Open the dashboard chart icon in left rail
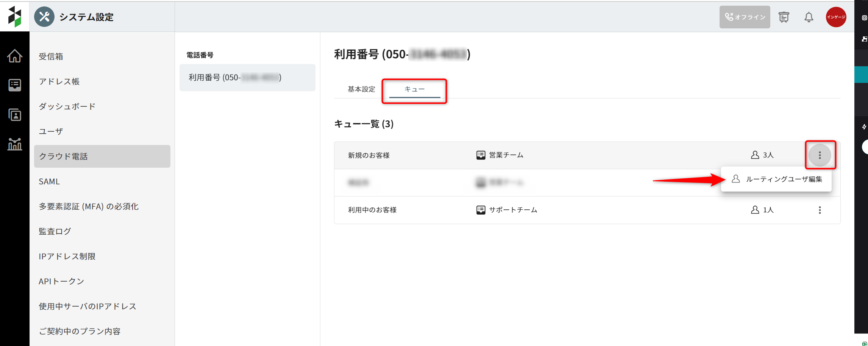The height and width of the screenshot is (346, 868). click(x=14, y=144)
